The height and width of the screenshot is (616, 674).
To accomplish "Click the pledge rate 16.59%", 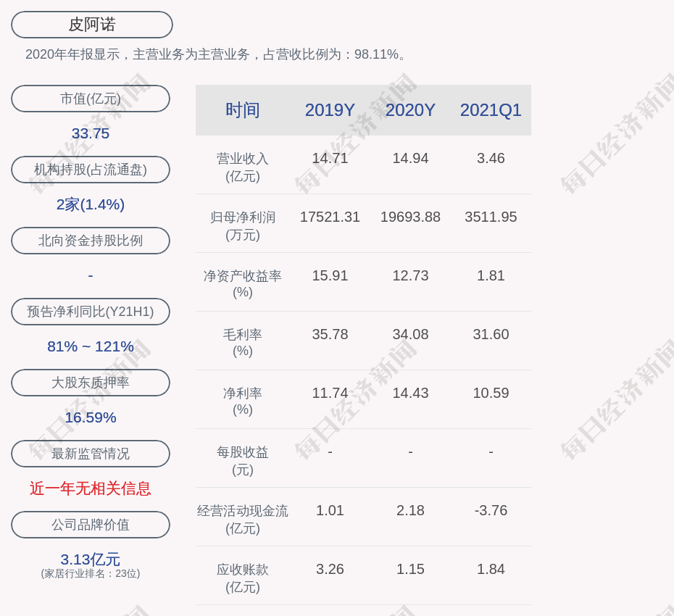I will pyautogui.click(x=91, y=417).
